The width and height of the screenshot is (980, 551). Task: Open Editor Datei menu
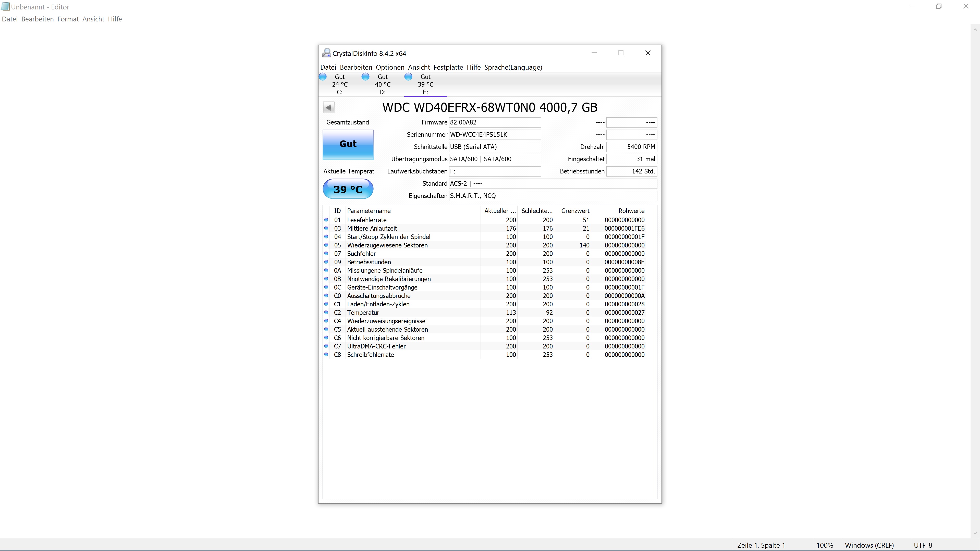[10, 19]
